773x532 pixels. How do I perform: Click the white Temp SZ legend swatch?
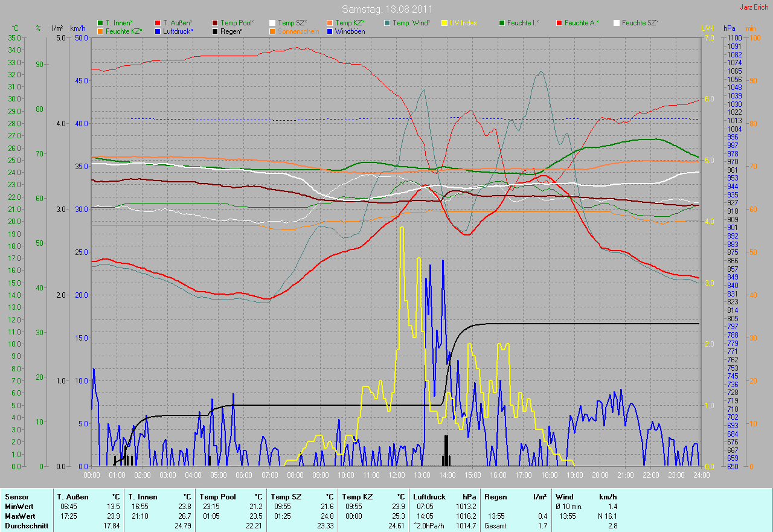[x=272, y=23]
